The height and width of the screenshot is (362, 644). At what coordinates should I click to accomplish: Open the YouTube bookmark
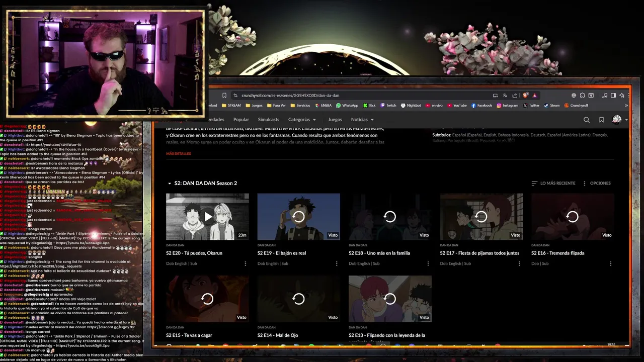click(x=457, y=106)
